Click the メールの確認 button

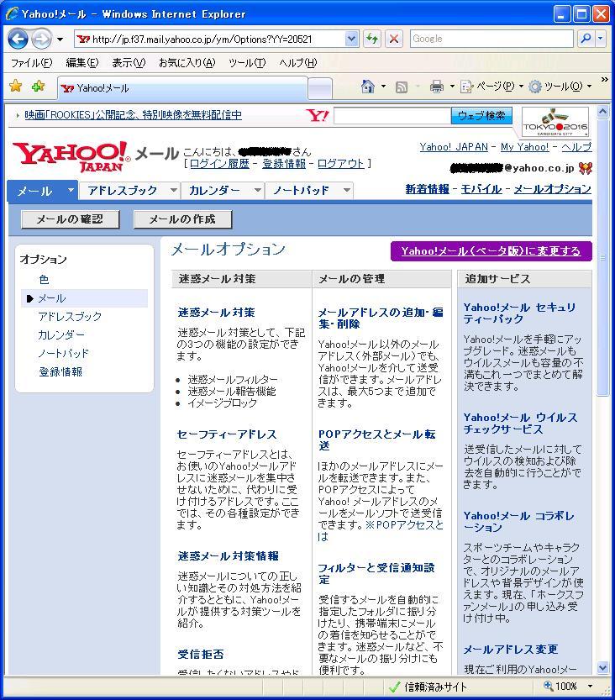pos(70,219)
